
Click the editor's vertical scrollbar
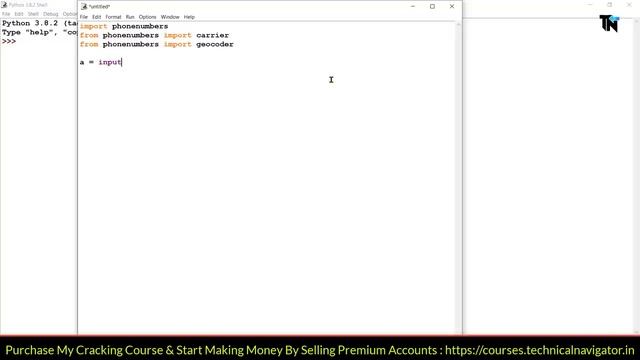458,178
